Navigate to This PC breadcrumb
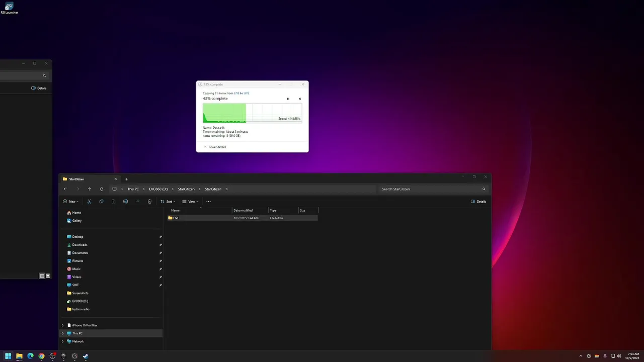This screenshot has height=362, width=644. tap(133, 189)
